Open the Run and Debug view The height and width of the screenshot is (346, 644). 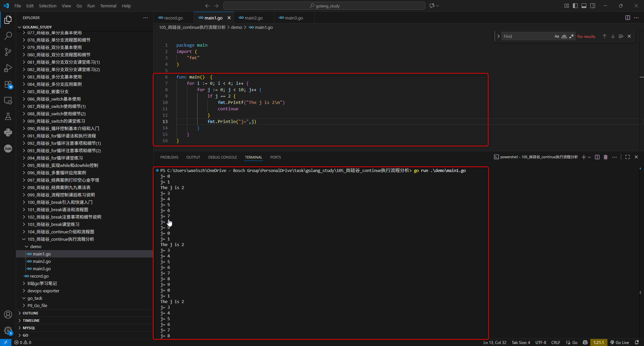[8, 68]
